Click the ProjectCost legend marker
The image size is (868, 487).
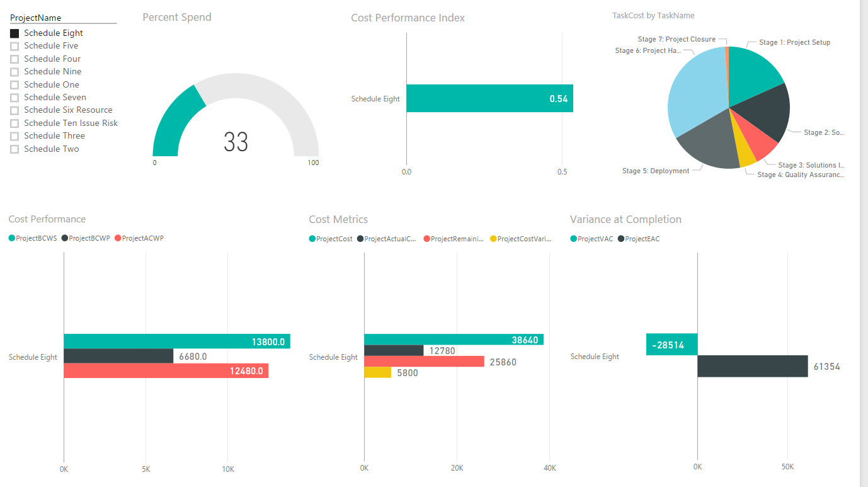pyautogui.click(x=312, y=238)
